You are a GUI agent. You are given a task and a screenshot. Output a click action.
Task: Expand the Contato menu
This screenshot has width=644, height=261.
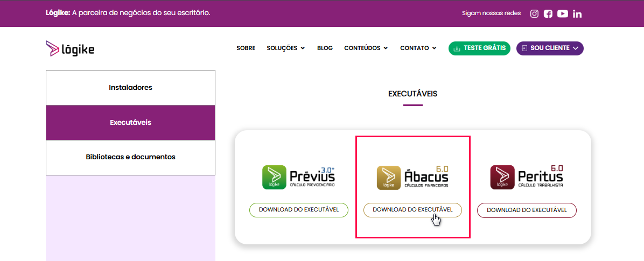point(418,48)
